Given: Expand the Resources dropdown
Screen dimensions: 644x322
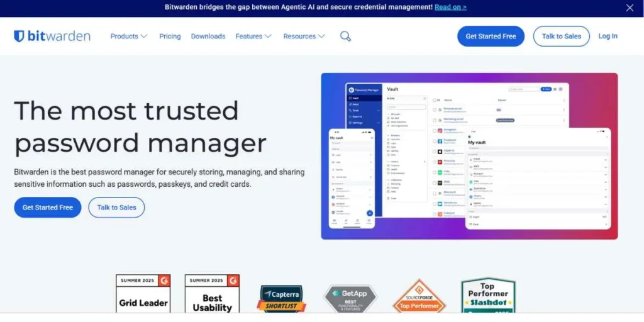Looking at the screenshot, I should point(304,36).
